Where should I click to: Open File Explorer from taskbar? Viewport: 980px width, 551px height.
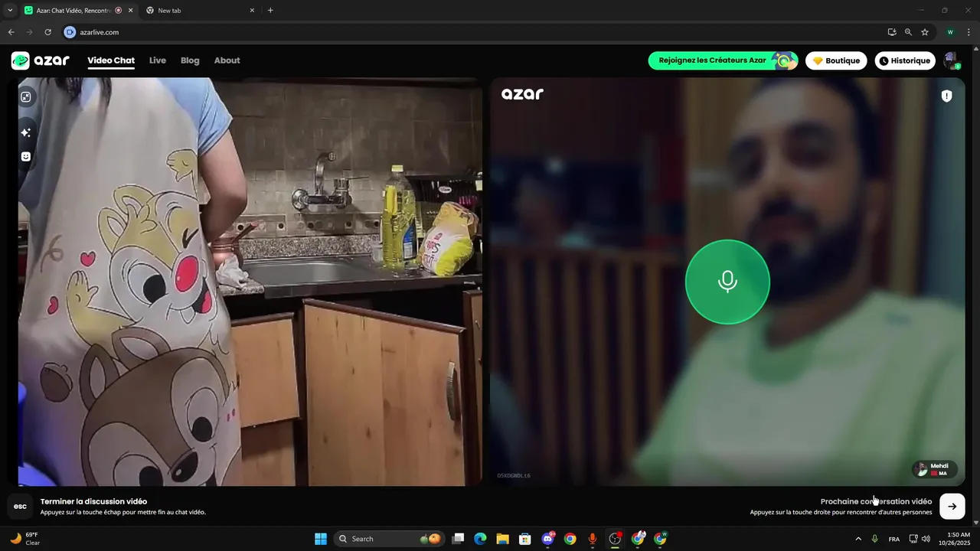coord(502,539)
